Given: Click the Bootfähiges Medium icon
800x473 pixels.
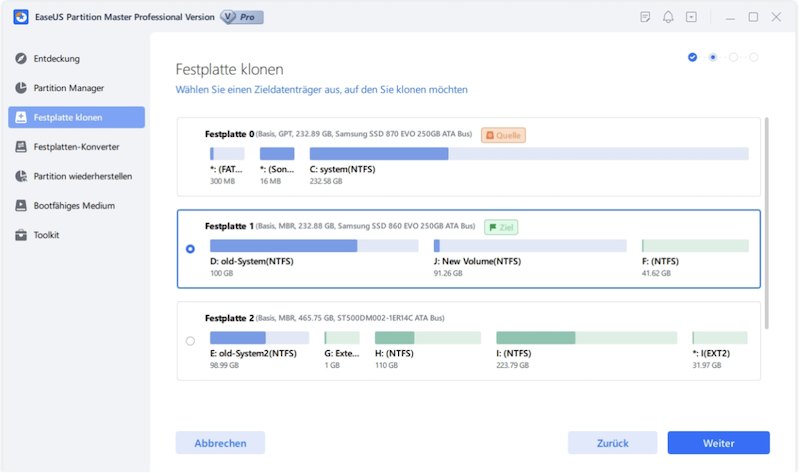Looking at the screenshot, I should [x=21, y=206].
